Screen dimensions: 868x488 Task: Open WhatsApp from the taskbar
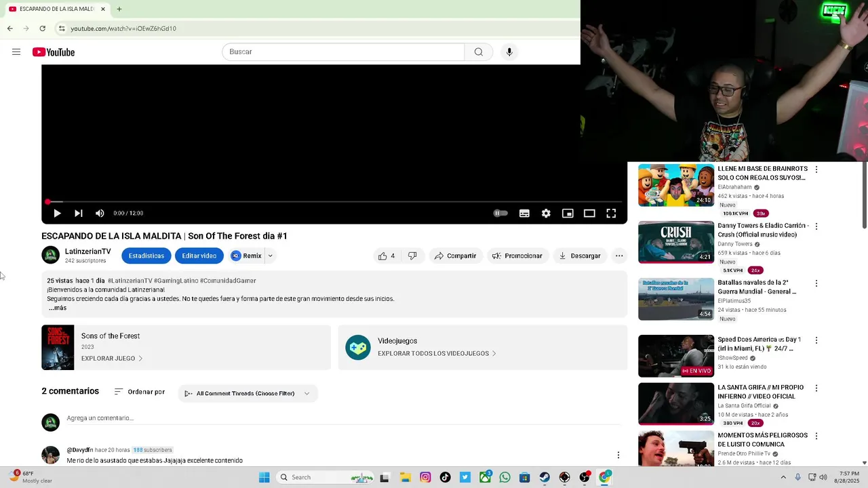[x=505, y=477]
